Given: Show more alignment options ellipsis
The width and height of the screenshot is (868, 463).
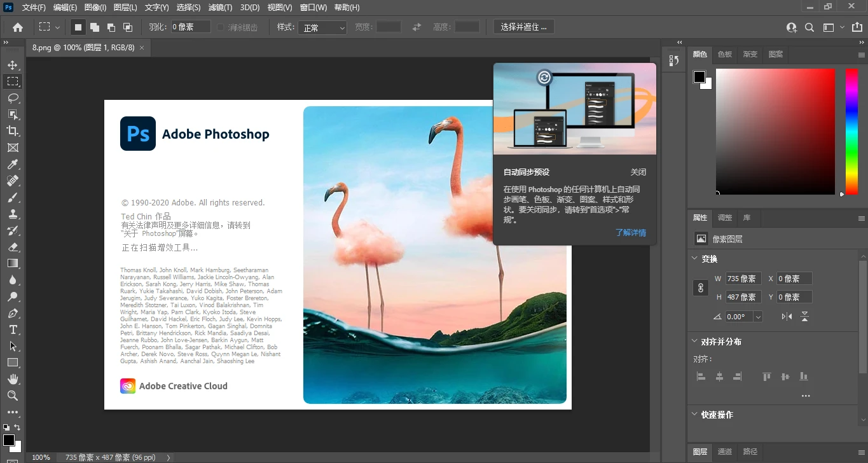Looking at the screenshot, I should coord(806,396).
